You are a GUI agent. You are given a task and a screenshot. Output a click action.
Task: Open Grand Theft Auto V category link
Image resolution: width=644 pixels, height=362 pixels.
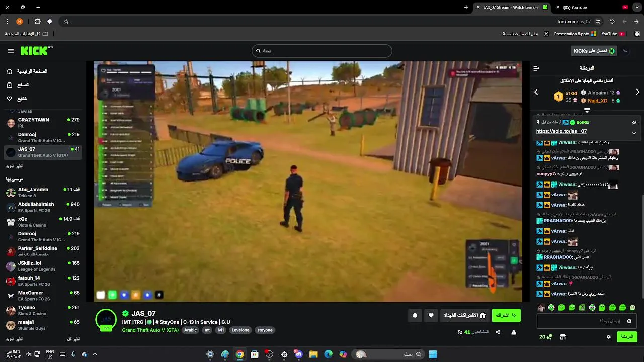(150, 330)
